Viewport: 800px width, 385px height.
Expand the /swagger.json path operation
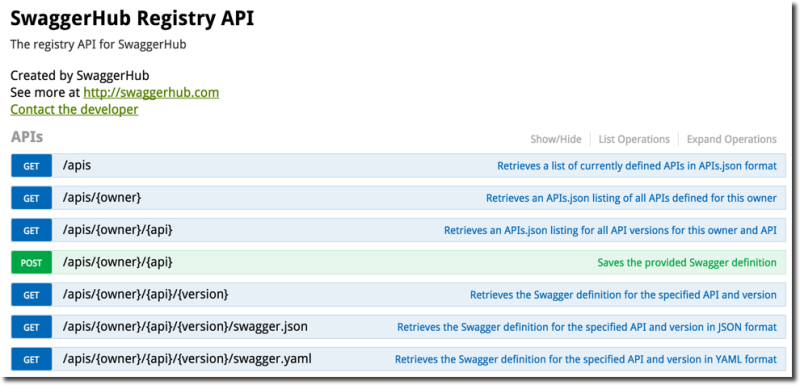[x=185, y=326]
